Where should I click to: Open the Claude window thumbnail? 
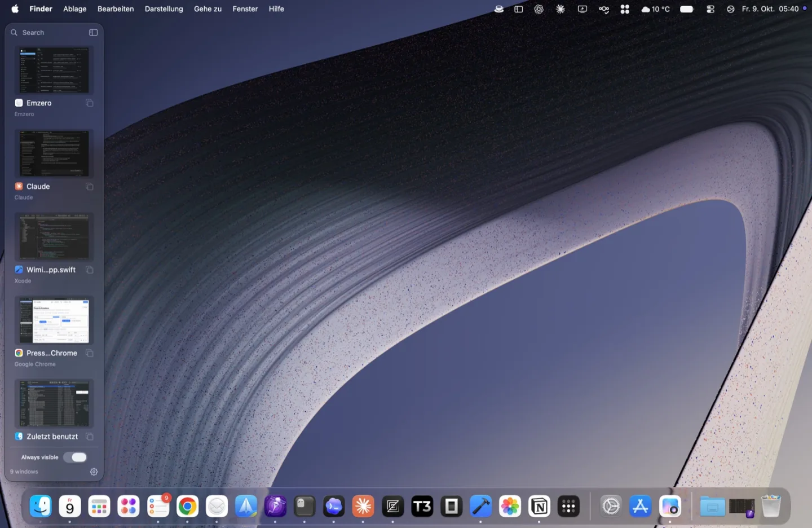[x=54, y=153]
